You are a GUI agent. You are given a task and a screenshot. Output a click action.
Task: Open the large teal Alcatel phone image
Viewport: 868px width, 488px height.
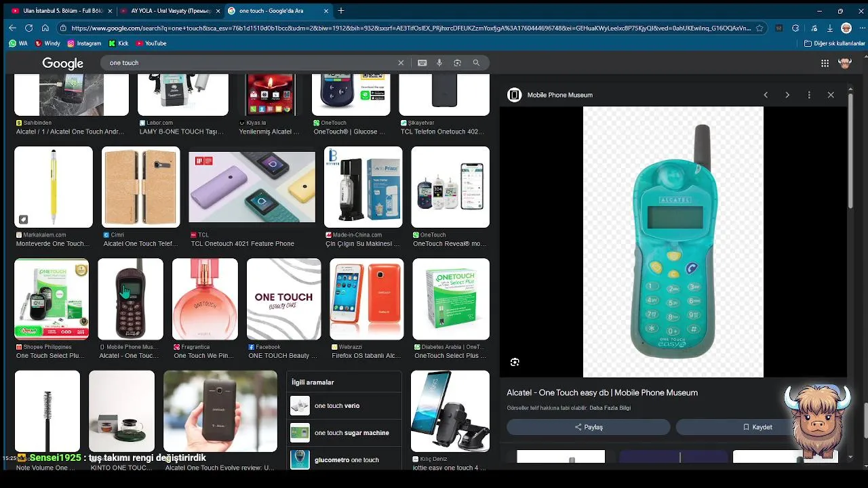(673, 242)
